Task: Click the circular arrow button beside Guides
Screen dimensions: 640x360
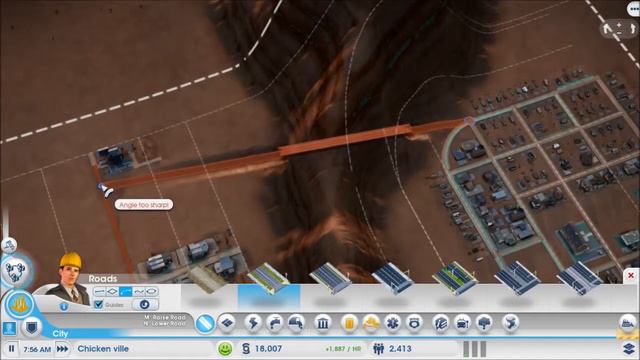Action: pyautogui.click(x=145, y=304)
